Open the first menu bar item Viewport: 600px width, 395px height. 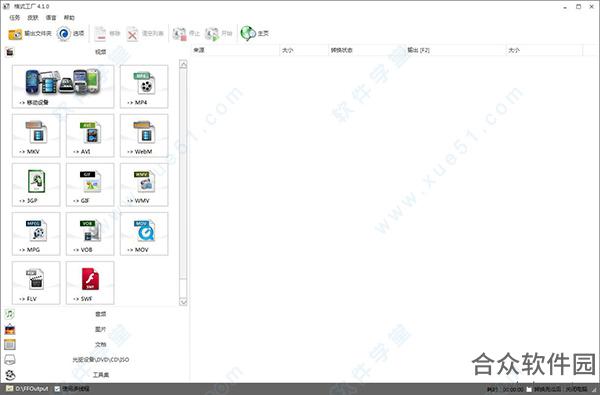click(x=15, y=18)
